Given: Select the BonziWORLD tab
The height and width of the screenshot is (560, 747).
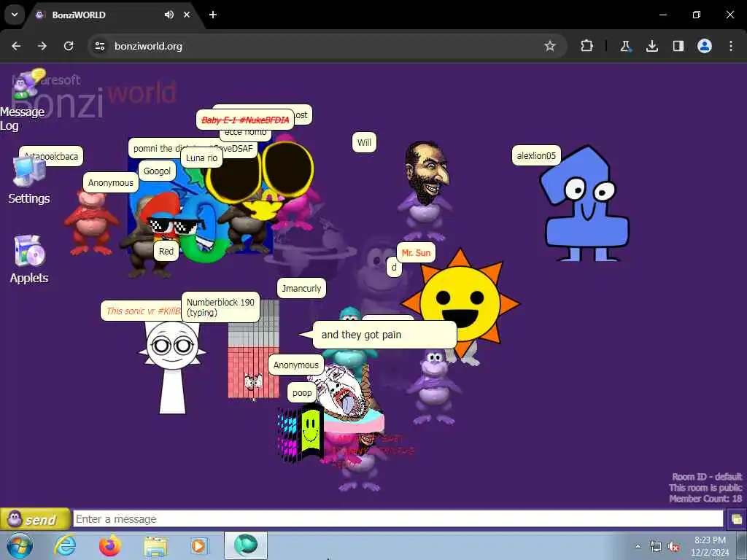Looking at the screenshot, I should click(x=100, y=15).
